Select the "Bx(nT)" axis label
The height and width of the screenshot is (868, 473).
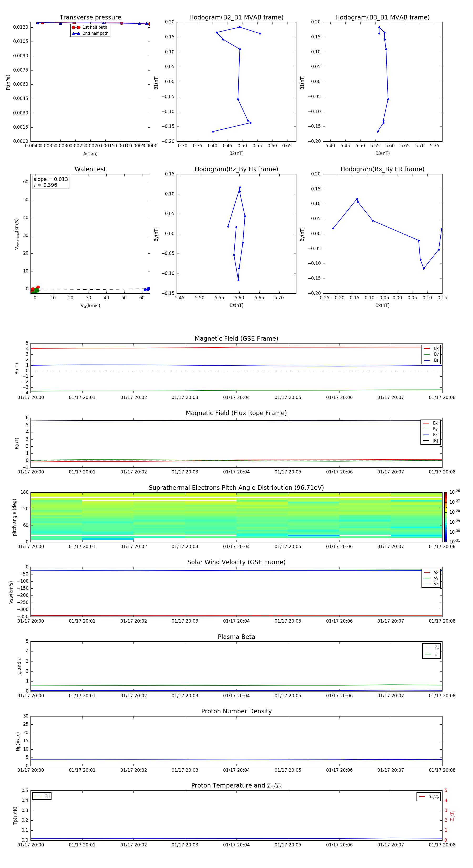pos(382,306)
